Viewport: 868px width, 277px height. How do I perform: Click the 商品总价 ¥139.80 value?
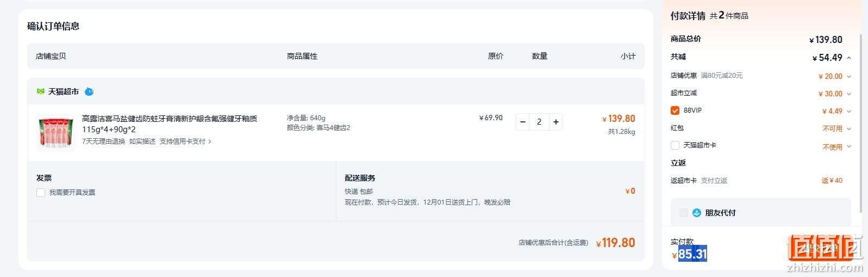point(826,40)
